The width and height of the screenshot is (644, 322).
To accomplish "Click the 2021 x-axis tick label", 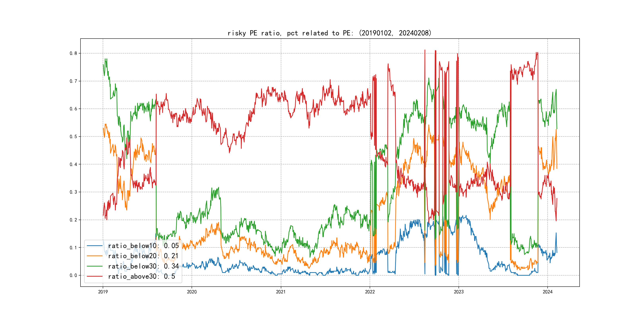I will (x=281, y=292).
